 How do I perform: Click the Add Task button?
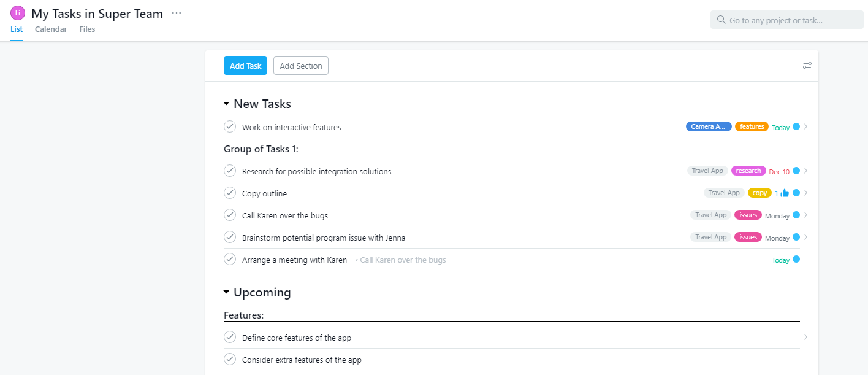coord(245,66)
